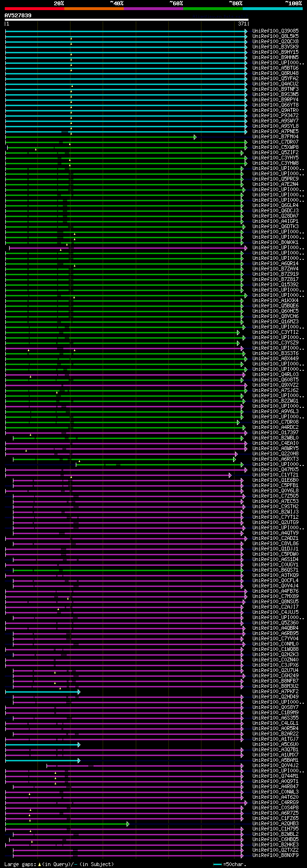Select the UniRef100_A7PNE5 label
Image resolution: width=307 pixels, height=868 pixels.
point(275,131)
